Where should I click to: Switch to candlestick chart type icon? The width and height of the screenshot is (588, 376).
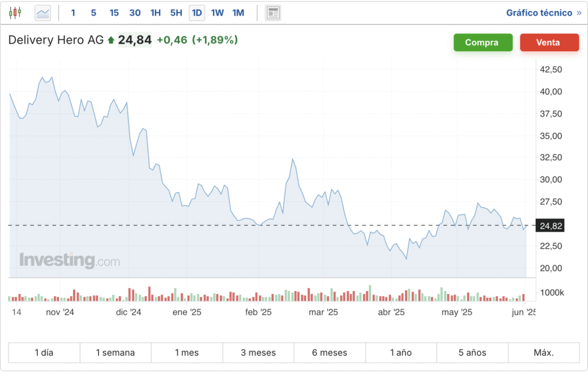pyautogui.click(x=15, y=13)
